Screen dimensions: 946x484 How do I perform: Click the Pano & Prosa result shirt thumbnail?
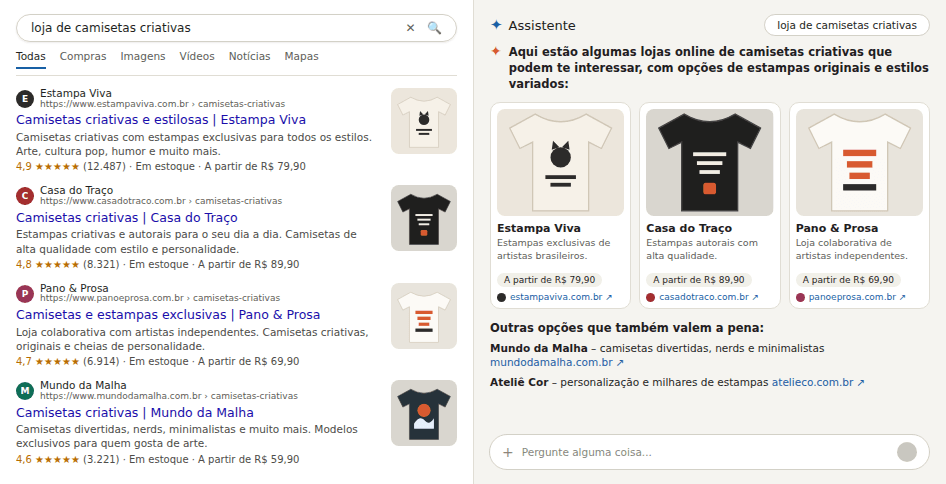pos(424,316)
